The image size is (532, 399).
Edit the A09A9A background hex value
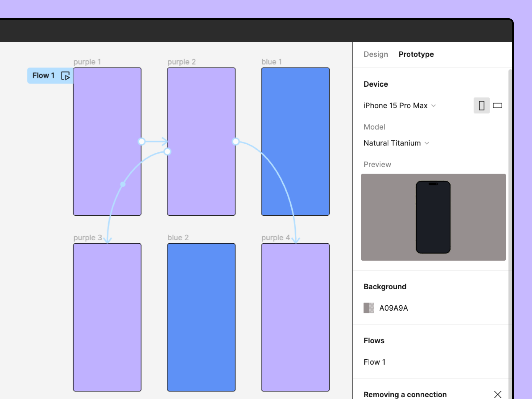pos(393,308)
